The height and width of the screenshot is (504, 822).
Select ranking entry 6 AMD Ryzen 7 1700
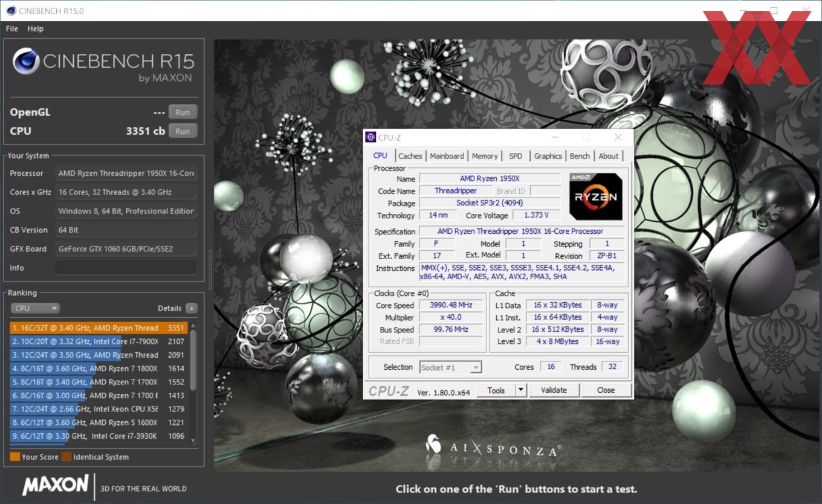[97, 396]
